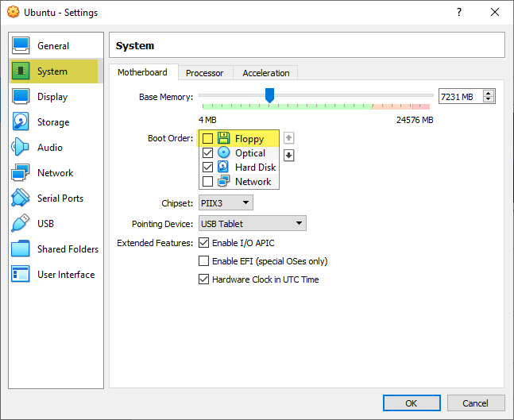Screen dimensions: 514x420
Task: Click the 7231 MB memory input field
Action: (x=460, y=97)
